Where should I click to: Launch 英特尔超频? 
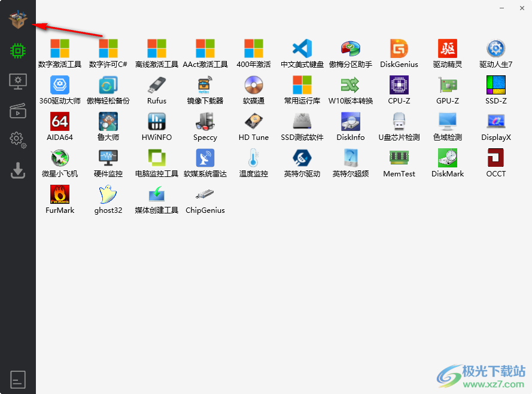click(351, 163)
